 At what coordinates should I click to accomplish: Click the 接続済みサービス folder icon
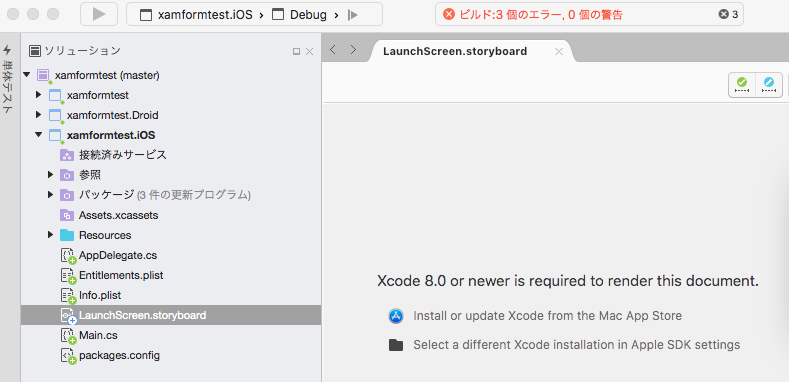coord(67,155)
